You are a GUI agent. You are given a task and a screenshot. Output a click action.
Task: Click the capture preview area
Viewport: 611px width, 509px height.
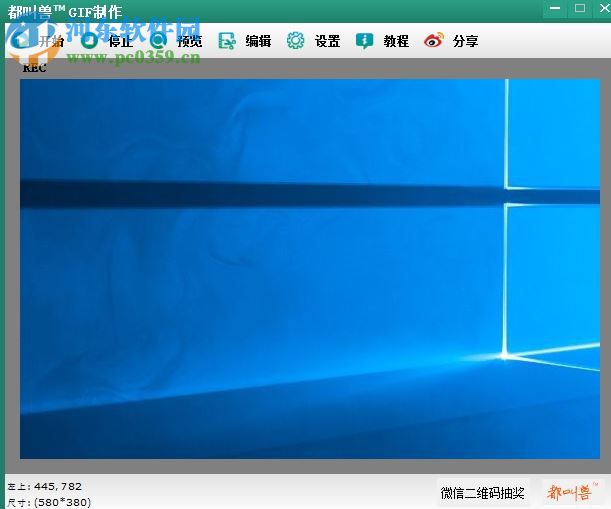[310, 269]
